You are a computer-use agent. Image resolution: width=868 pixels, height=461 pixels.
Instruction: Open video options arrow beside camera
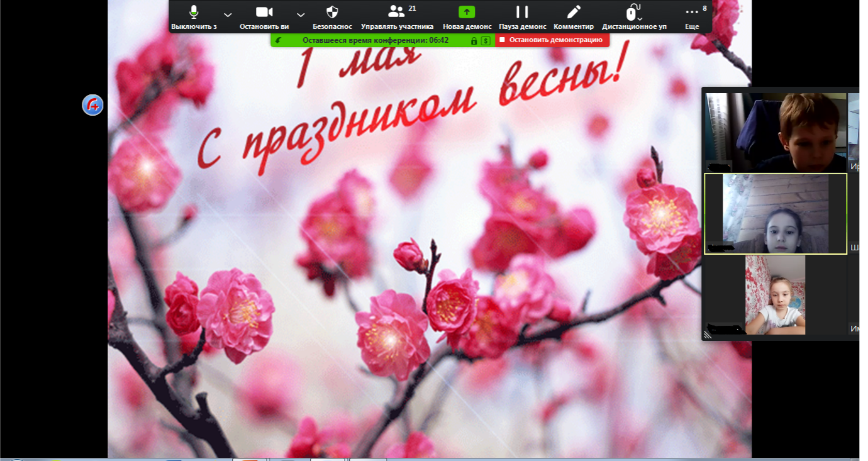point(301,15)
